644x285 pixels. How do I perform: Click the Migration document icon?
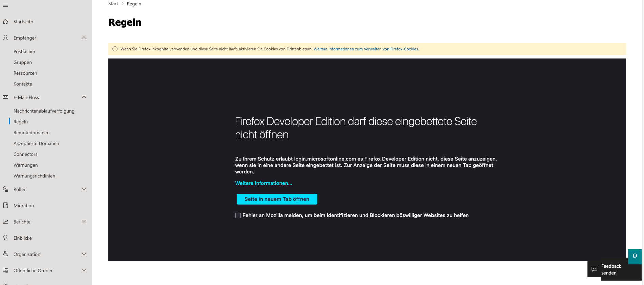coord(5,206)
